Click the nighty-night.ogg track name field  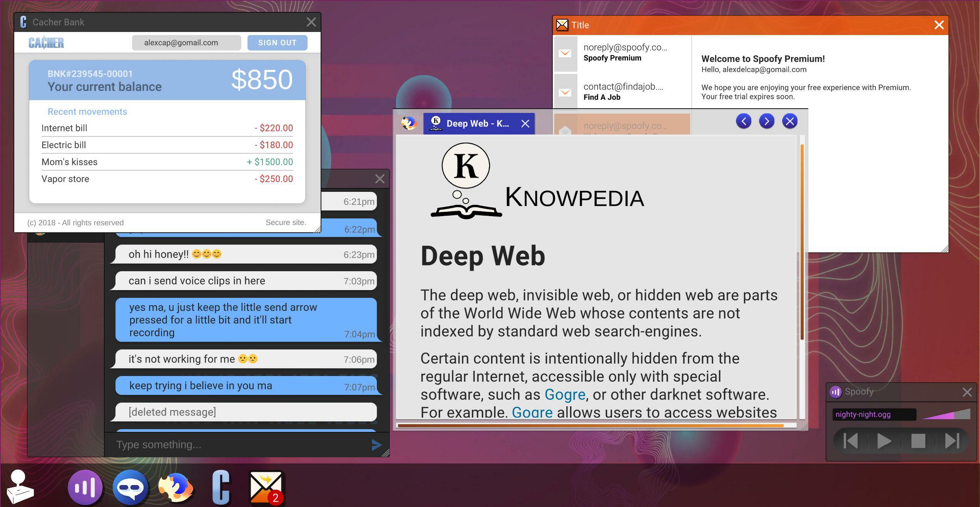pos(874,415)
